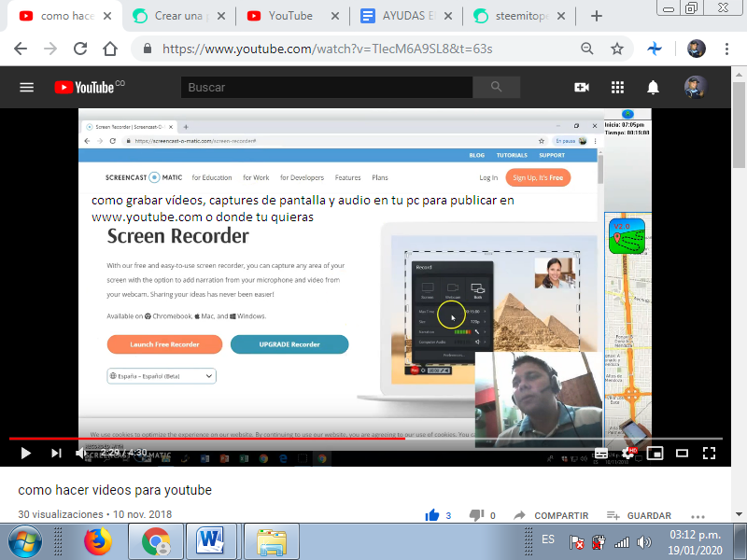Open the video player settings gear
Viewport: 747px width, 560px height.
627,454
